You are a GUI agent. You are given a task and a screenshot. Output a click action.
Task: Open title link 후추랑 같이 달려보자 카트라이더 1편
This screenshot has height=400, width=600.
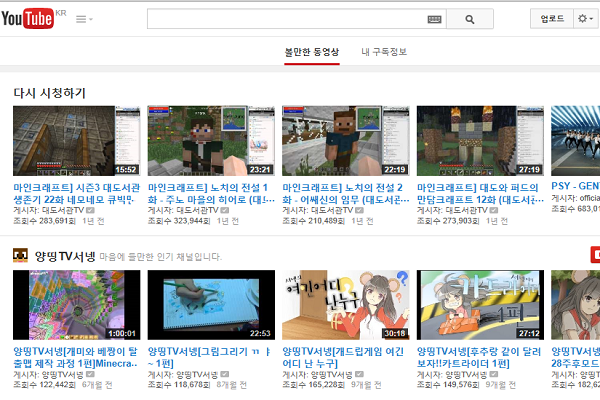click(x=479, y=358)
